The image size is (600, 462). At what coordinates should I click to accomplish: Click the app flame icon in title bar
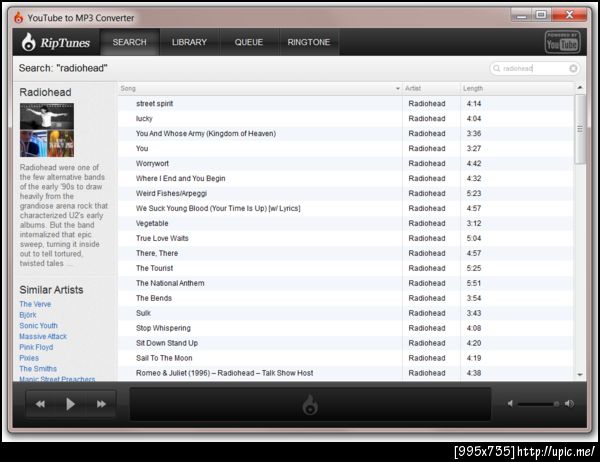18,17
